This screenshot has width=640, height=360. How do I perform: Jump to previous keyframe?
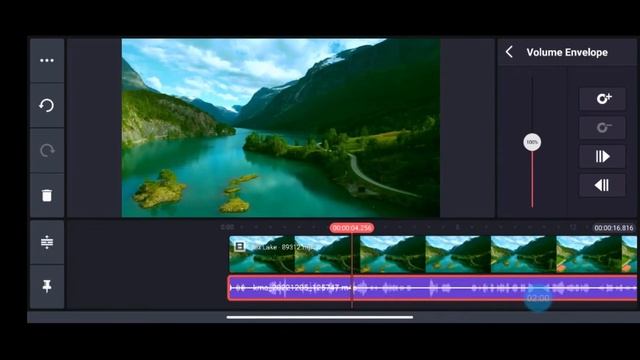pos(602,185)
